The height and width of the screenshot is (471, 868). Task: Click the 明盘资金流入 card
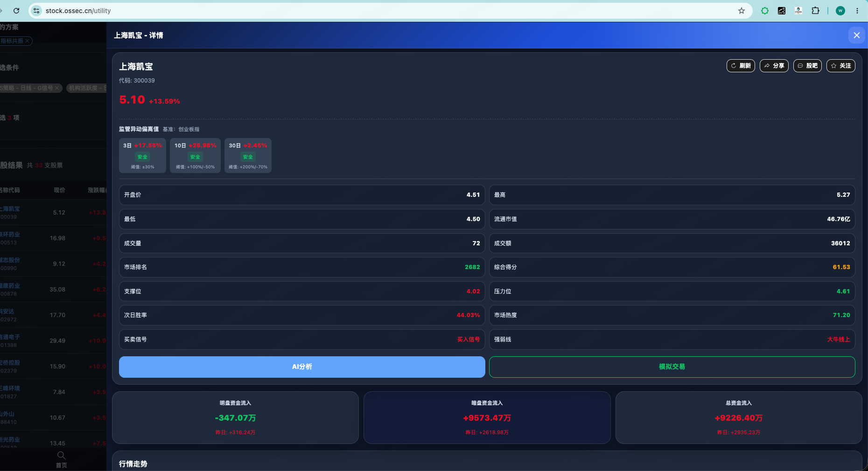click(235, 417)
